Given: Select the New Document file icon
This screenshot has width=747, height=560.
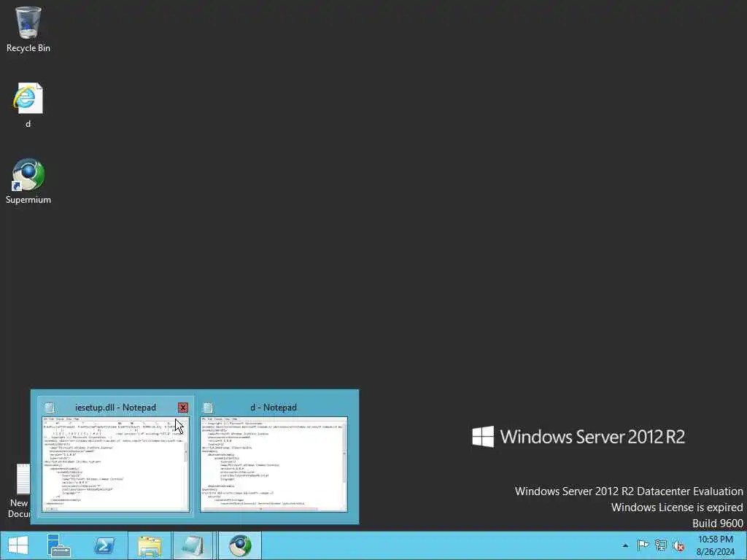Looking at the screenshot, I should click(19, 491).
